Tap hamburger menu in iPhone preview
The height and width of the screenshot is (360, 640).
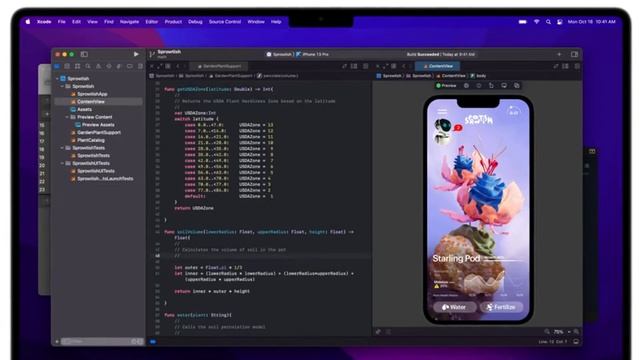[442, 111]
